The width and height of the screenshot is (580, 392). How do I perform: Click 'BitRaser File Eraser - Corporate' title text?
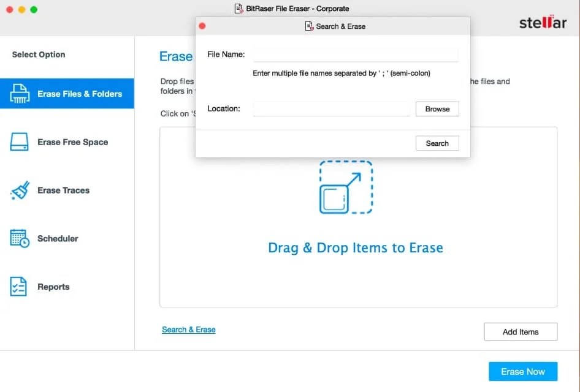tap(297, 9)
